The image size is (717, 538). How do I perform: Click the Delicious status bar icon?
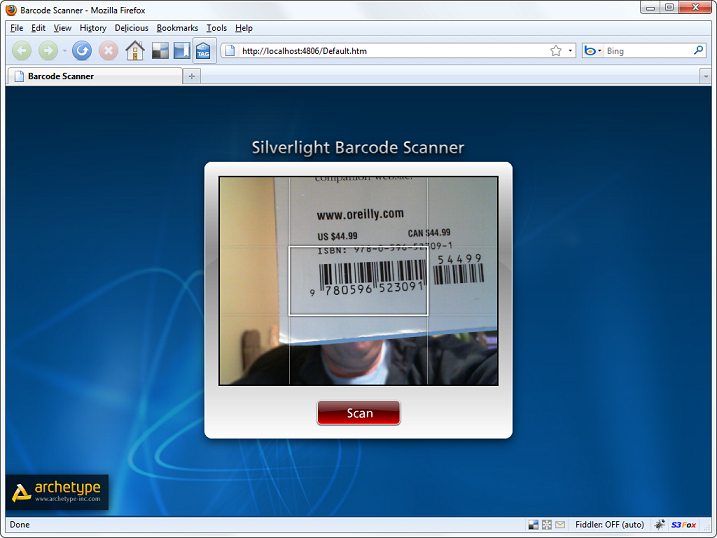[x=533, y=525]
